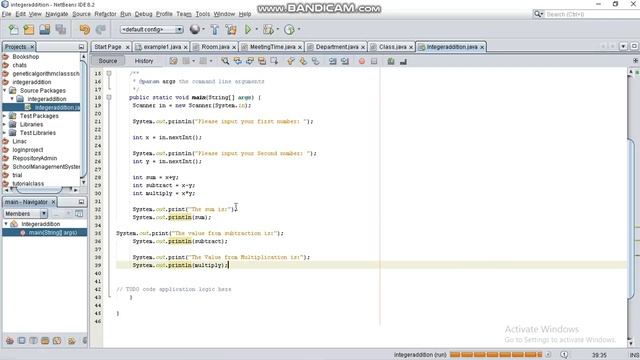Click the Debug Project icon

pos(268,29)
